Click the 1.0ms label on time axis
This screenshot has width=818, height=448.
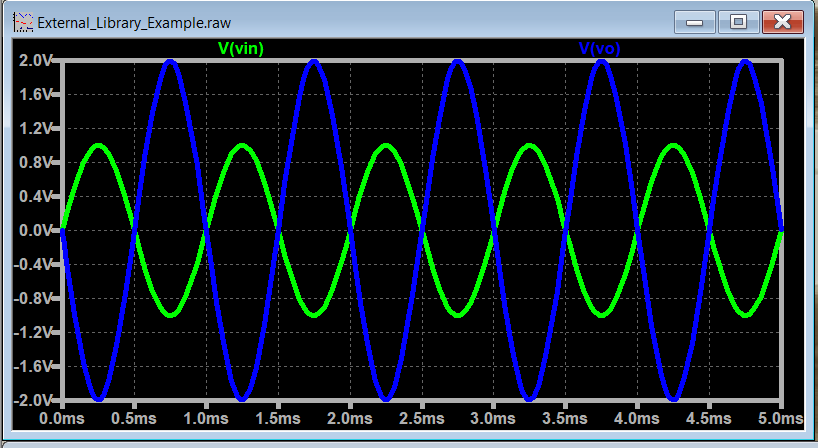[x=206, y=416]
